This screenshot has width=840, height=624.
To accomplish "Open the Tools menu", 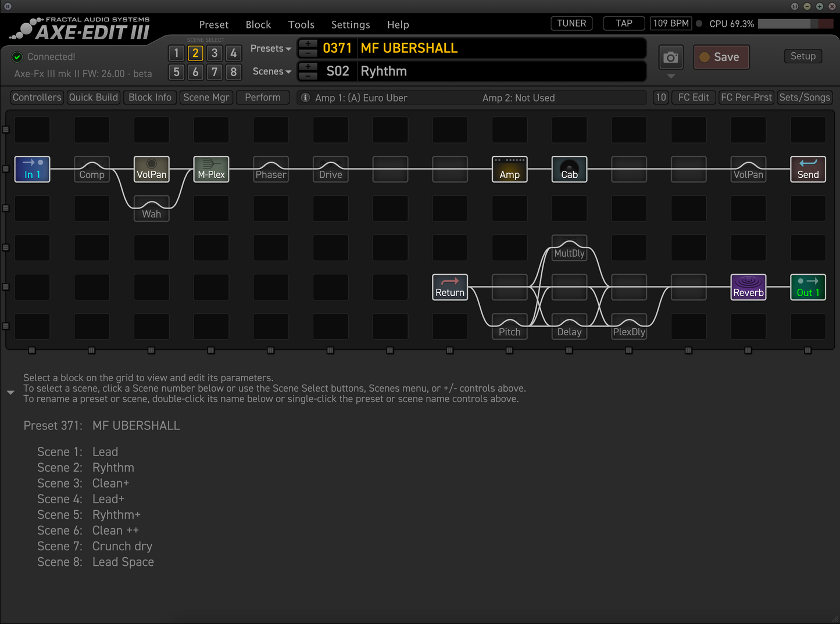I will tap(301, 24).
